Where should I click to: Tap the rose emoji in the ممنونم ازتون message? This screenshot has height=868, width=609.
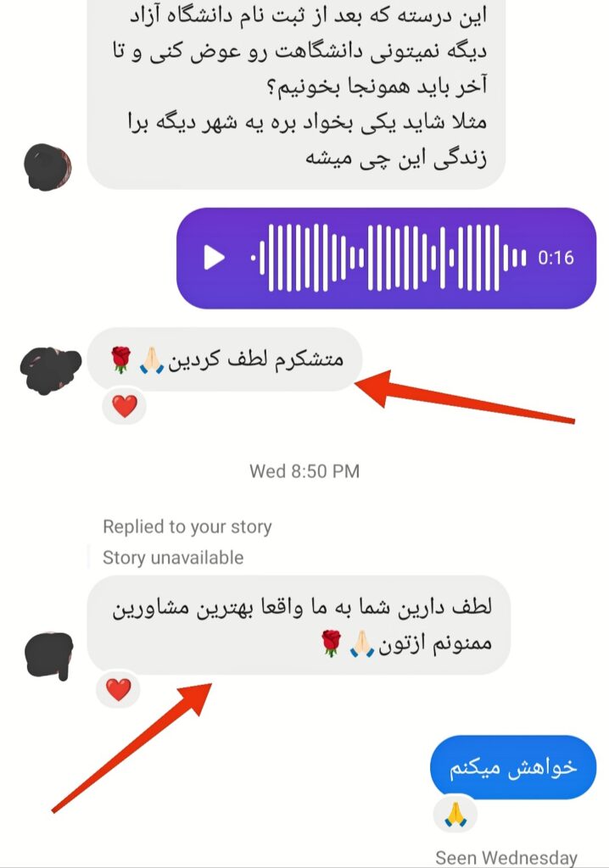coord(332,643)
